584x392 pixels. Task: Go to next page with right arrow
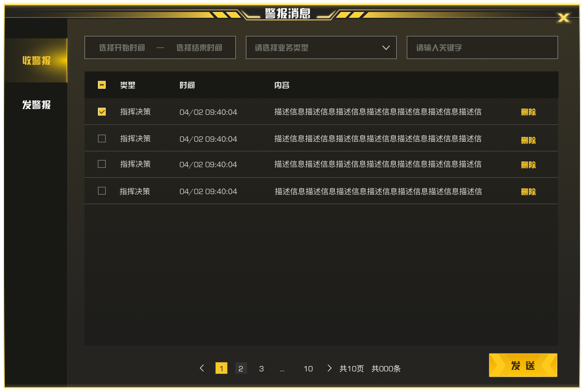point(329,368)
